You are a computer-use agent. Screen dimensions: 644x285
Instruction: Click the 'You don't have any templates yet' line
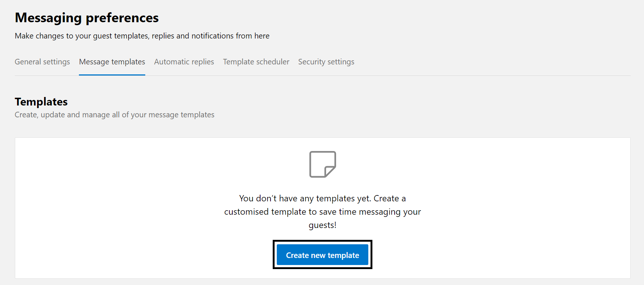tap(322, 198)
